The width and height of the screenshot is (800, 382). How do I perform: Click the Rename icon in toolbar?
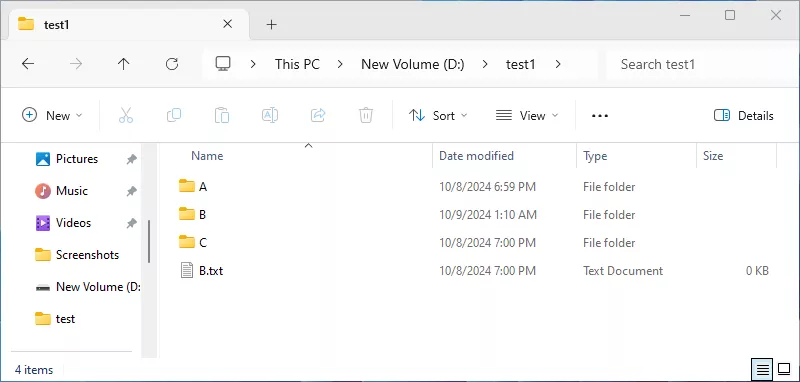270,115
